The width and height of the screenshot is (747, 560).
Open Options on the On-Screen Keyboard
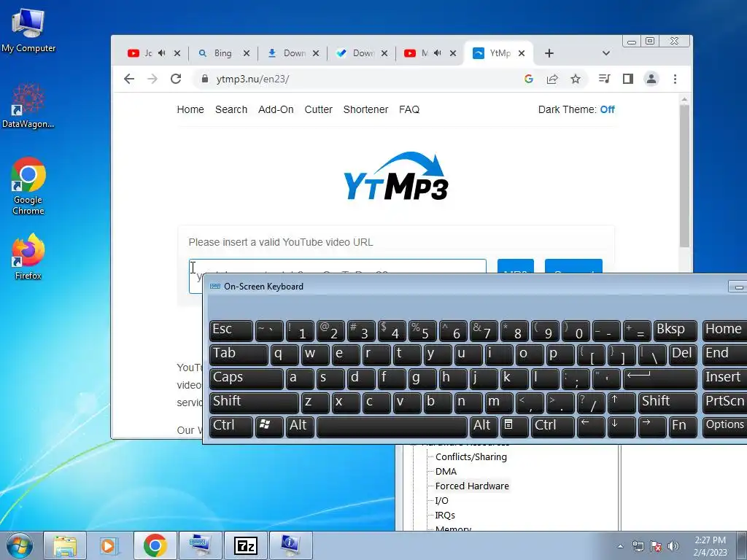[724, 426]
